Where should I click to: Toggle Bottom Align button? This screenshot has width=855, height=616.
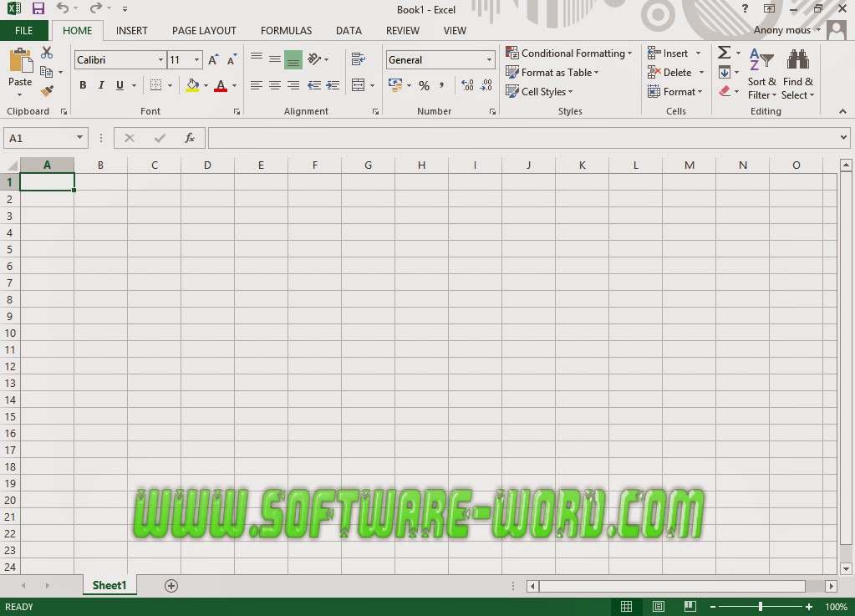[x=293, y=60]
